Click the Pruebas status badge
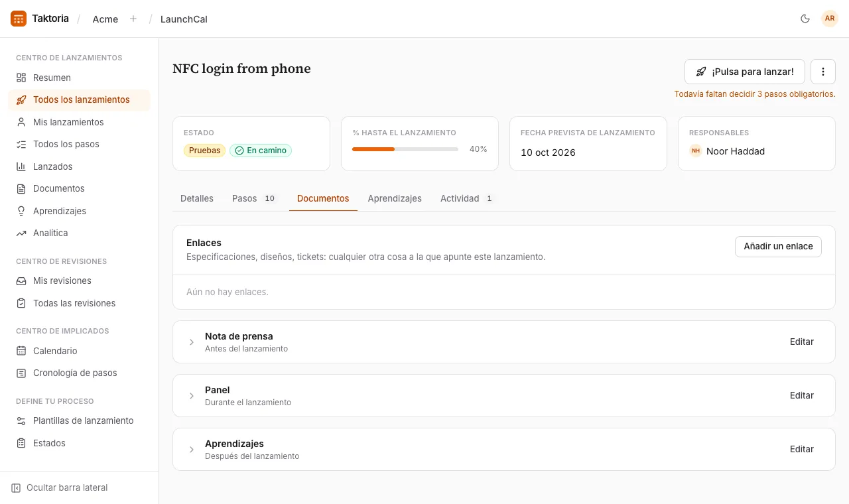The height and width of the screenshot is (504, 849). (x=204, y=151)
